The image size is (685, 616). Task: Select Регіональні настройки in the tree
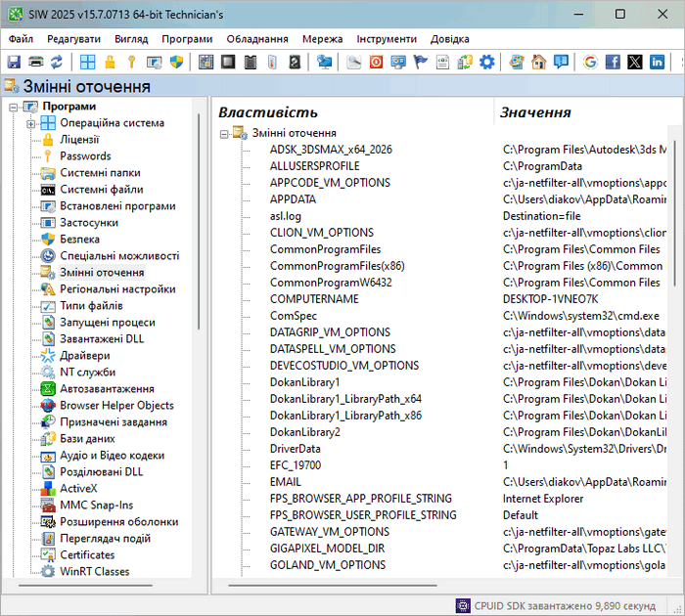click(118, 289)
